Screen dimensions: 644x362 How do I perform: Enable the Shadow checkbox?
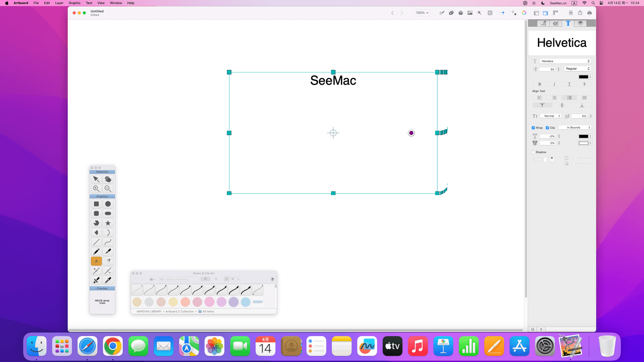point(533,152)
